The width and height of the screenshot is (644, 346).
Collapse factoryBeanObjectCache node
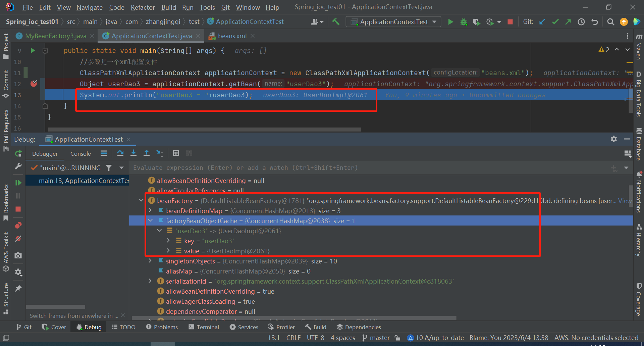pos(150,220)
